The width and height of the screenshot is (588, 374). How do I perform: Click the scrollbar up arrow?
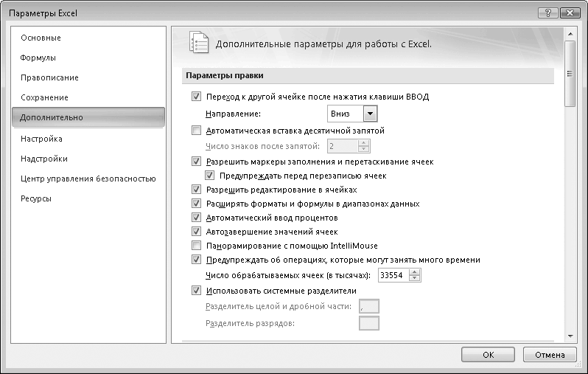[570, 34]
